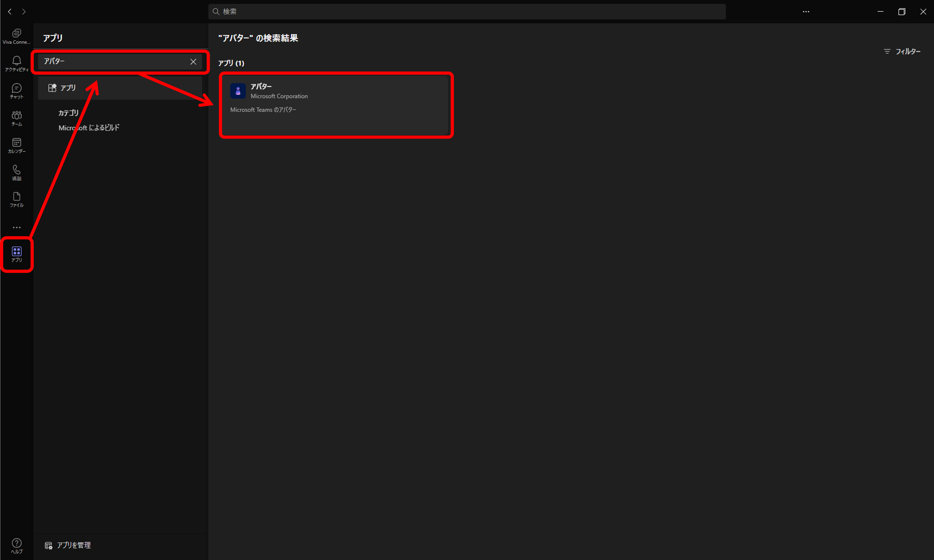
Task: Close the Teams window
Action: [x=923, y=12]
